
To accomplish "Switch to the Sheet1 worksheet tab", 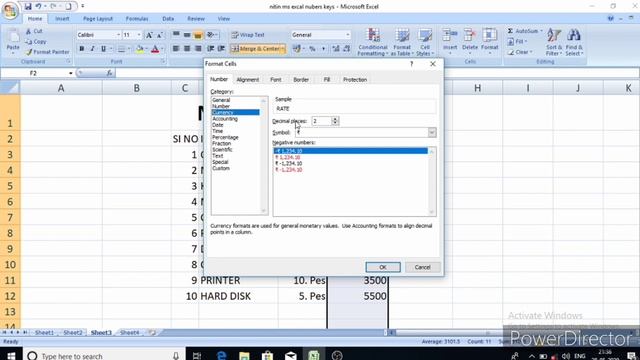I will (x=44, y=333).
